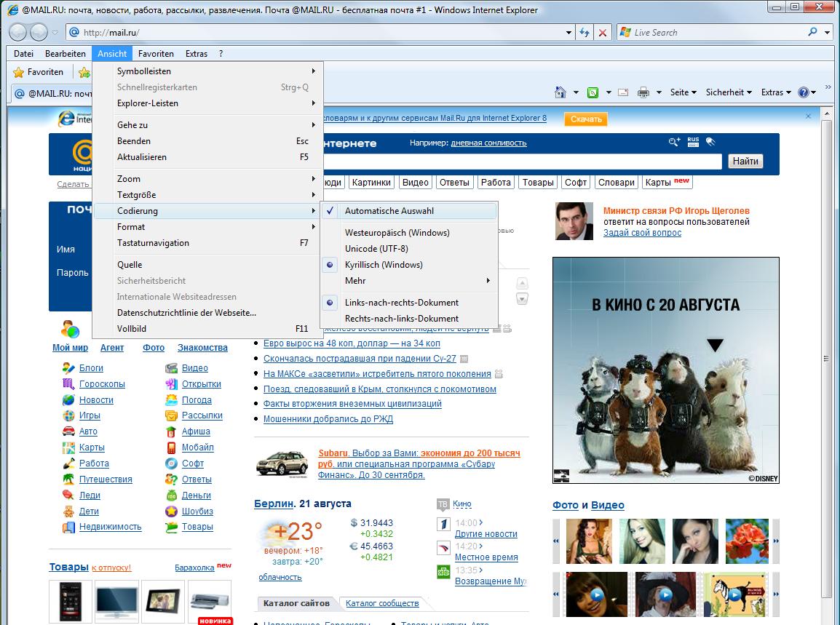Open the Словари search tab
This screenshot has height=625, width=840.
pyautogui.click(x=616, y=183)
